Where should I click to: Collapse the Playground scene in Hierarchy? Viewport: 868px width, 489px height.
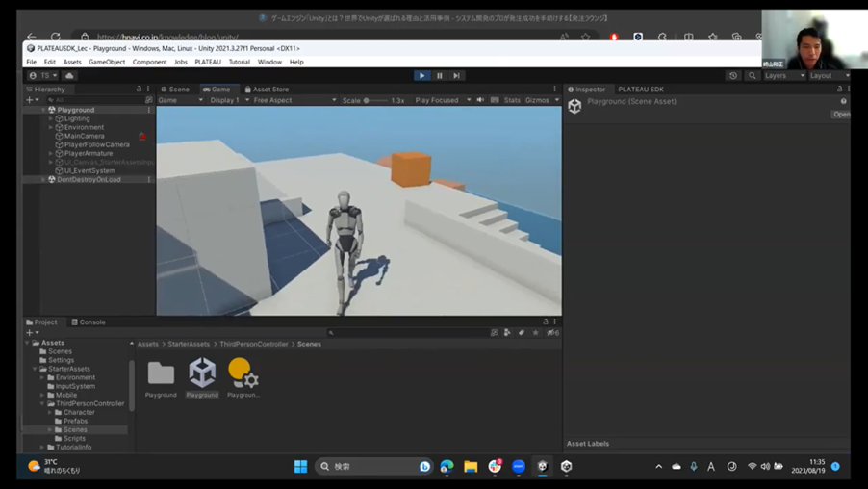43,110
